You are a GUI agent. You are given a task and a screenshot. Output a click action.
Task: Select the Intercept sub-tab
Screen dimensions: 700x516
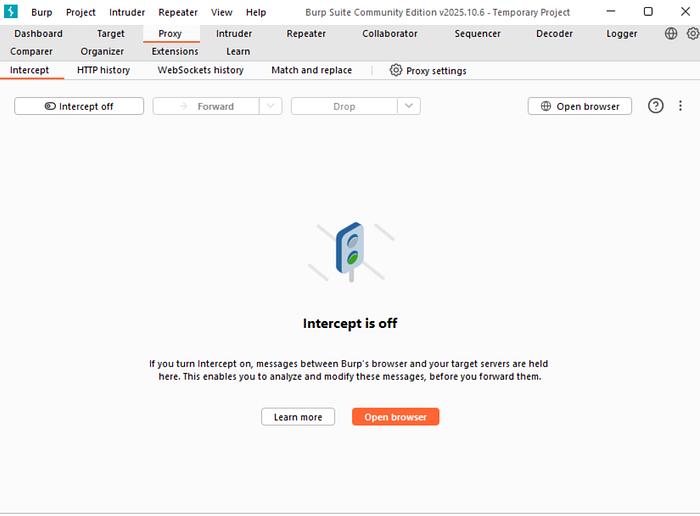[x=29, y=71]
